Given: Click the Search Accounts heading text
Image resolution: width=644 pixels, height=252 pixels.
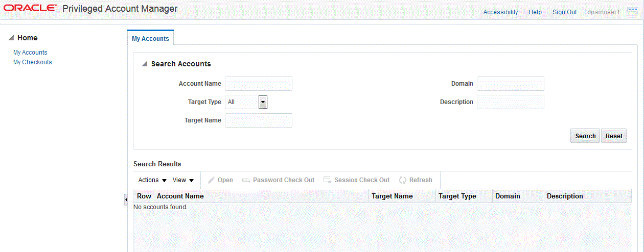Looking at the screenshot, I should 181,64.
